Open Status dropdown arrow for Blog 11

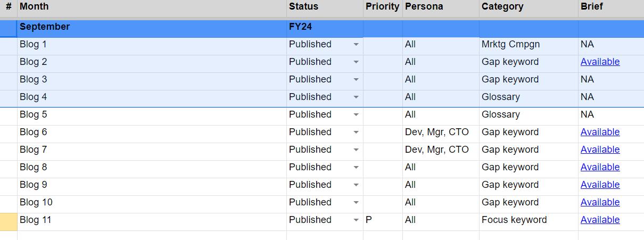(x=356, y=220)
